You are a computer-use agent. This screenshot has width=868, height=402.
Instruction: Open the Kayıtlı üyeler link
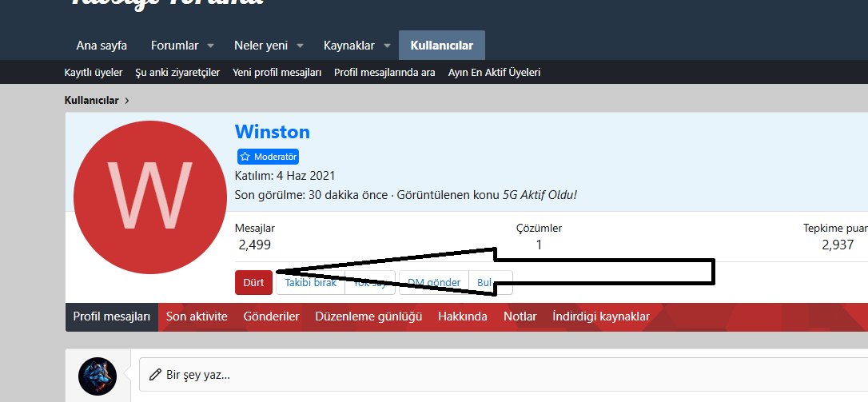[94, 73]
